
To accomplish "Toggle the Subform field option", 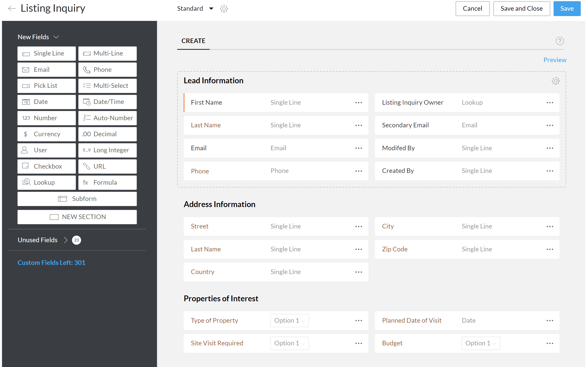I will coord(78,199).
